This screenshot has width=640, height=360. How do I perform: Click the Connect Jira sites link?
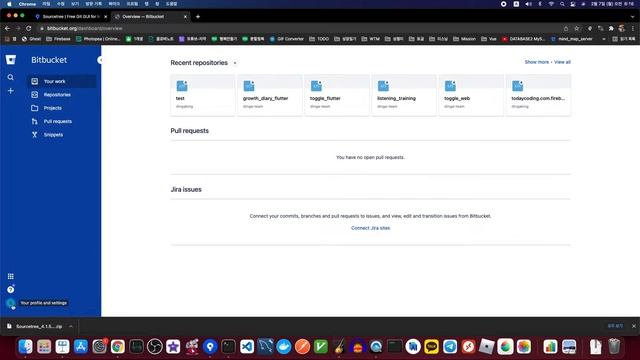click(371, 228)
